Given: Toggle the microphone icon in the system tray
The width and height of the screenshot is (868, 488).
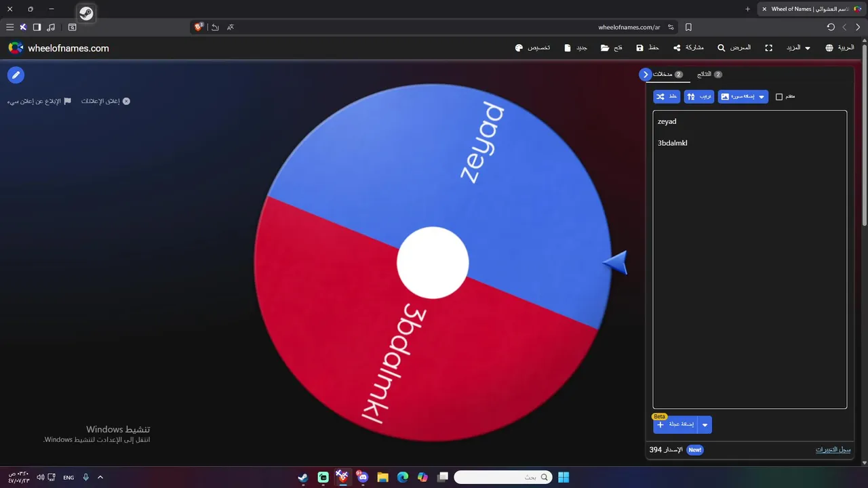Looking at the screenshot, I should 85,477.
